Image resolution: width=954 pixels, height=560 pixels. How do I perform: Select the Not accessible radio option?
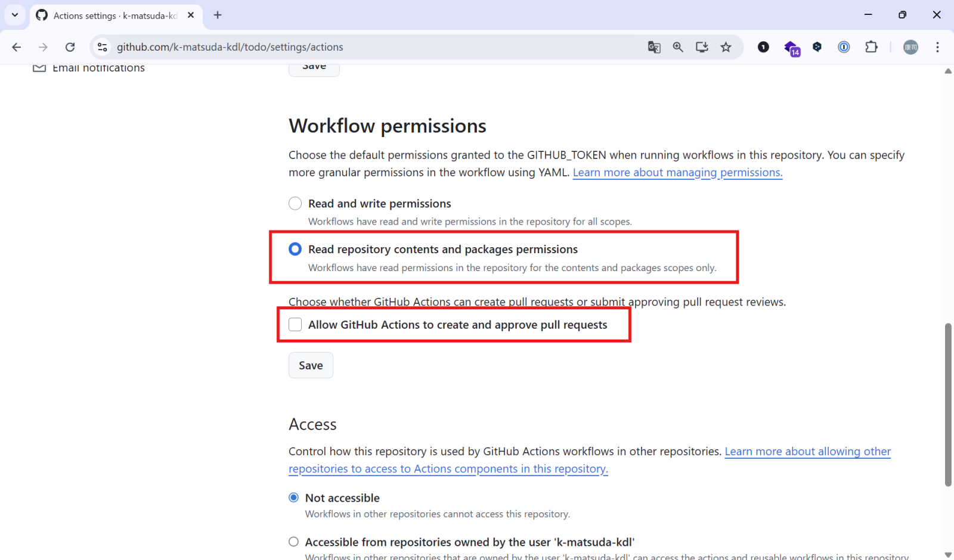pos(294,497)
